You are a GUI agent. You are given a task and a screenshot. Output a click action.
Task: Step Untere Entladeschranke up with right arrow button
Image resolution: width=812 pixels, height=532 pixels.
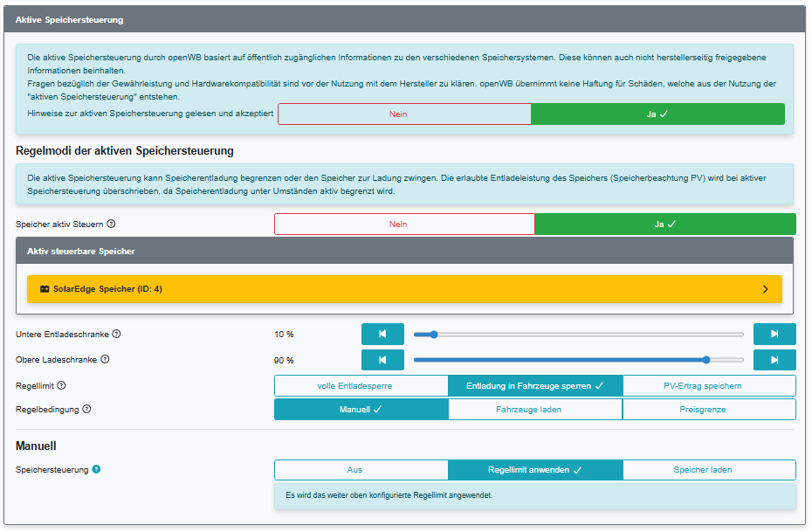click(774, 334)
